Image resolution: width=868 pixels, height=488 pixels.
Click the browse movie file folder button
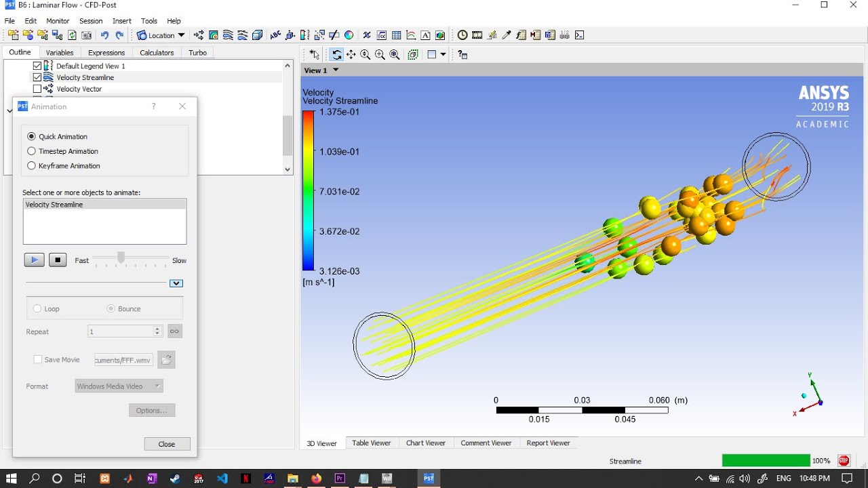click(166, 360)
